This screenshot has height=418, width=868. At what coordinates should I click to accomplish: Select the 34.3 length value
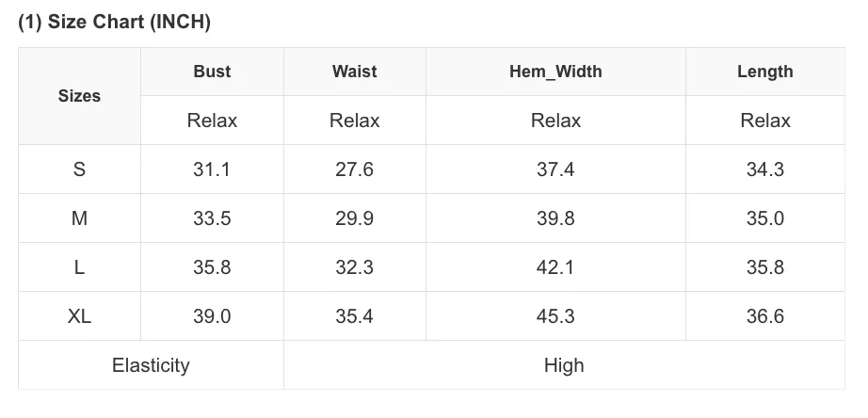point(765,169)
